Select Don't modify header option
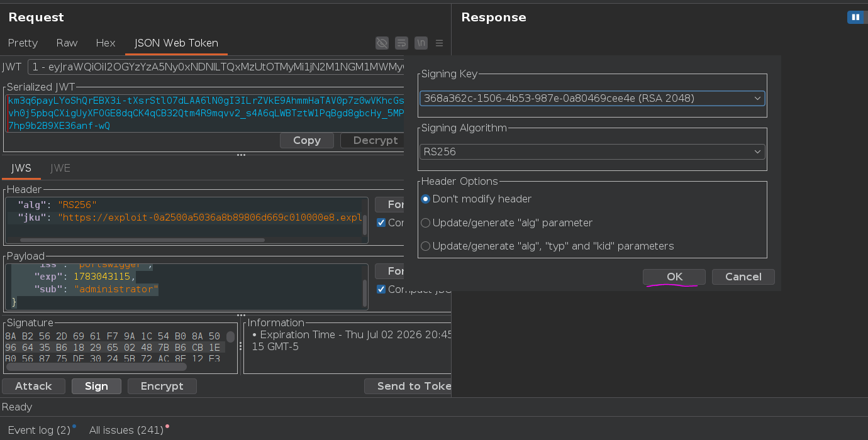The image size is (868, 440). [x=476, y=199]
